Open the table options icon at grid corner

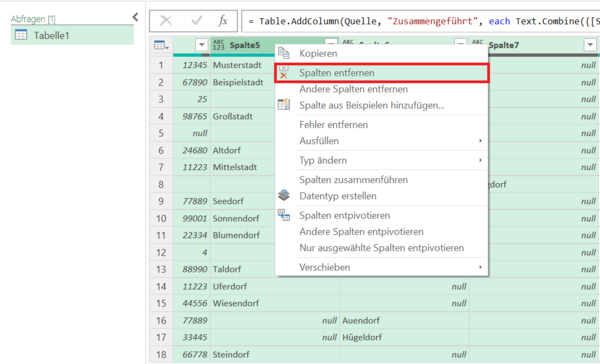point(161,45)
